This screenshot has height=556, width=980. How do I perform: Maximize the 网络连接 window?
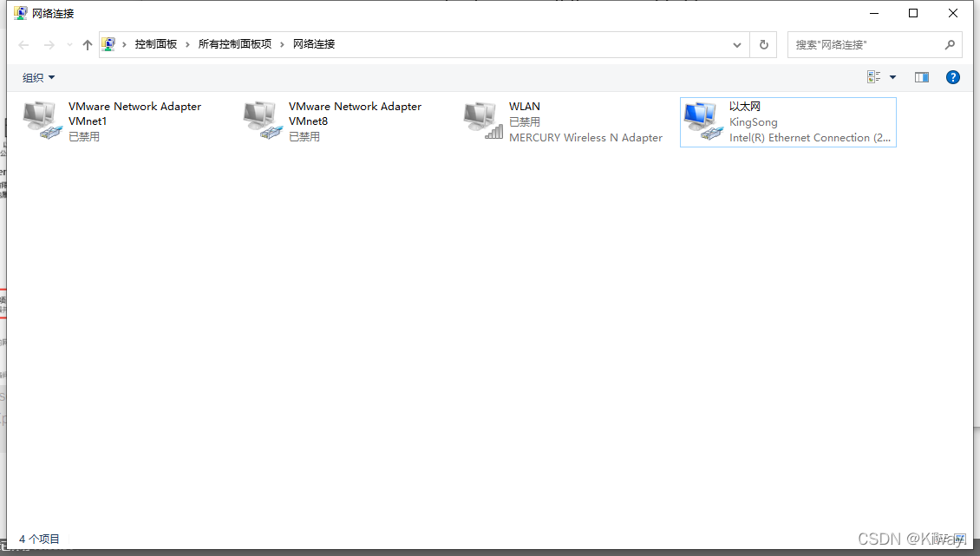(913, 13)
